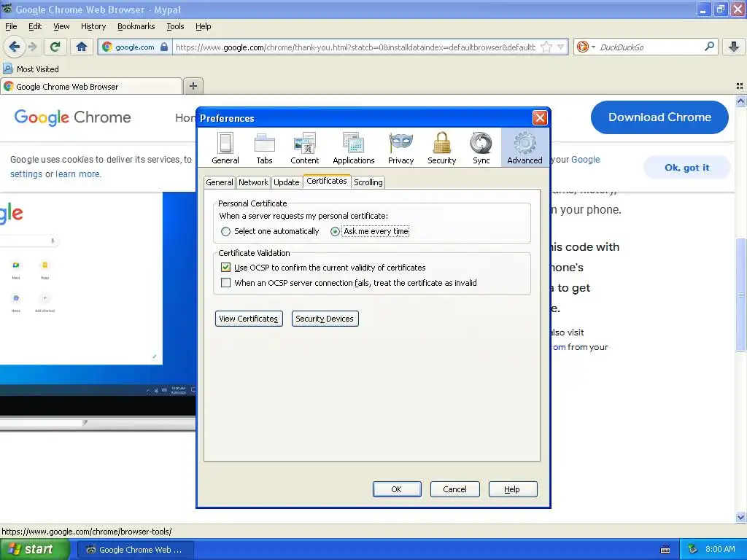Click the browser Forward arrow button

(x=32, y=47)
